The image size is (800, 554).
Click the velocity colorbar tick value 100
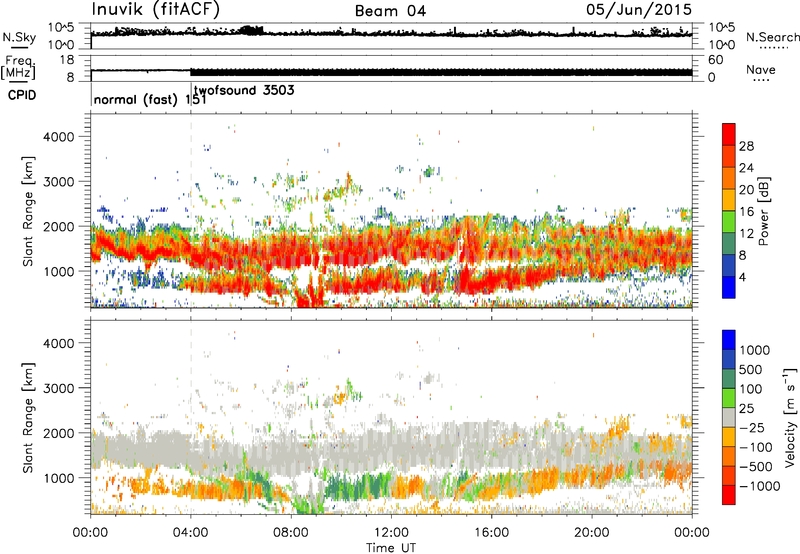click(x=750, y=389)
